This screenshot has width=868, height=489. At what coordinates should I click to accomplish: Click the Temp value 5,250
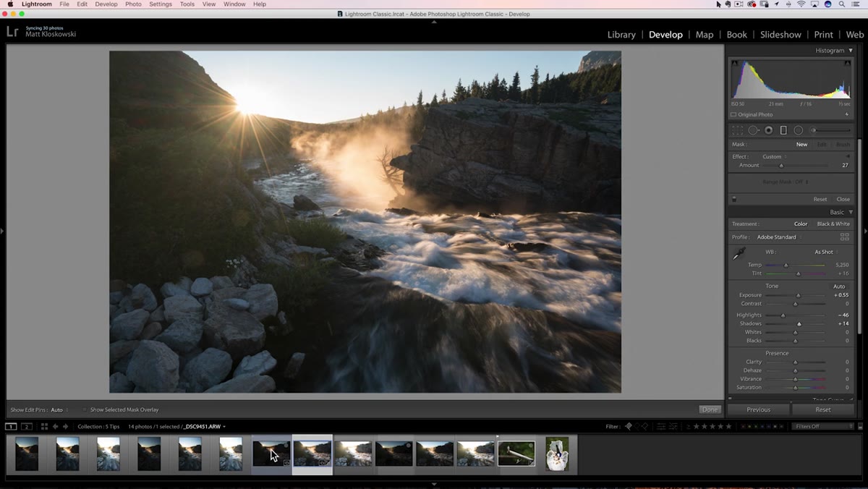842,265
